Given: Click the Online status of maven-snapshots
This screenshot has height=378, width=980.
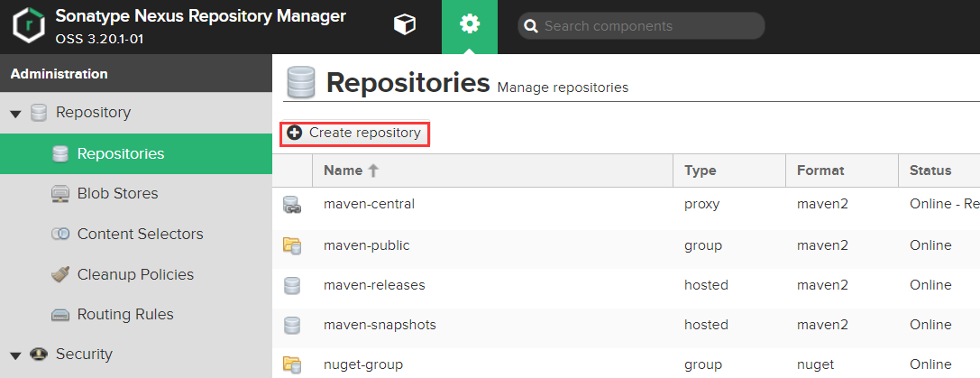Looking at the screenshot, I should [x=930, y=325].
